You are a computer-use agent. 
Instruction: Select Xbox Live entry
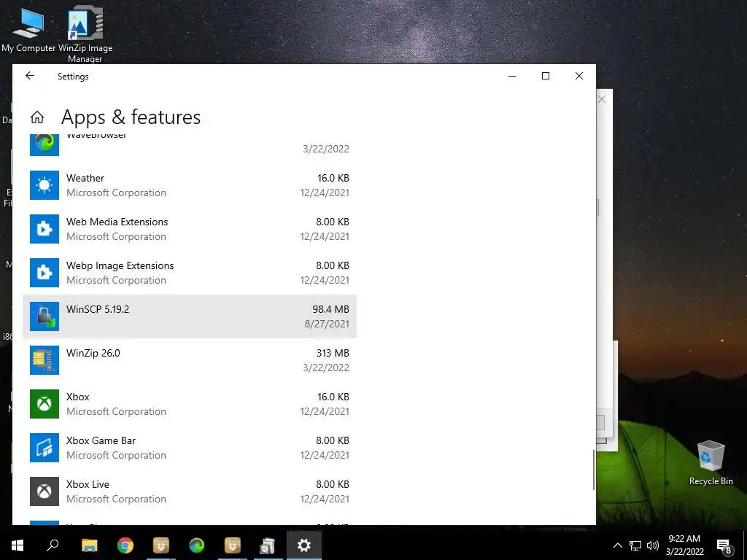(x=190, y=492)
